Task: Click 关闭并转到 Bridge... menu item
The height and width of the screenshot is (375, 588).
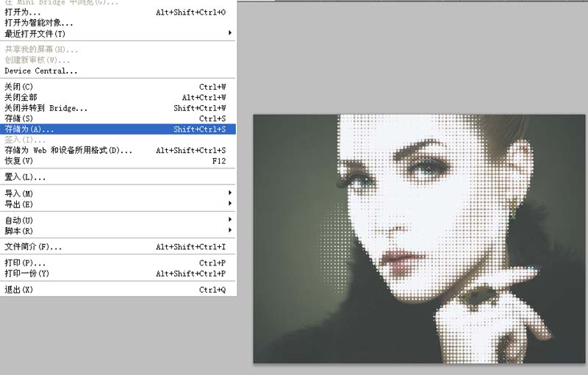Action: [46, 108]
